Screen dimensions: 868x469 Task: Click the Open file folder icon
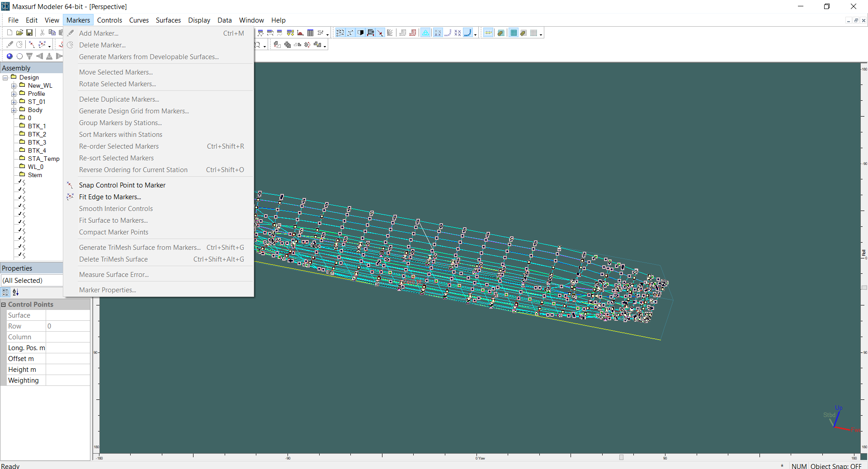19,33
